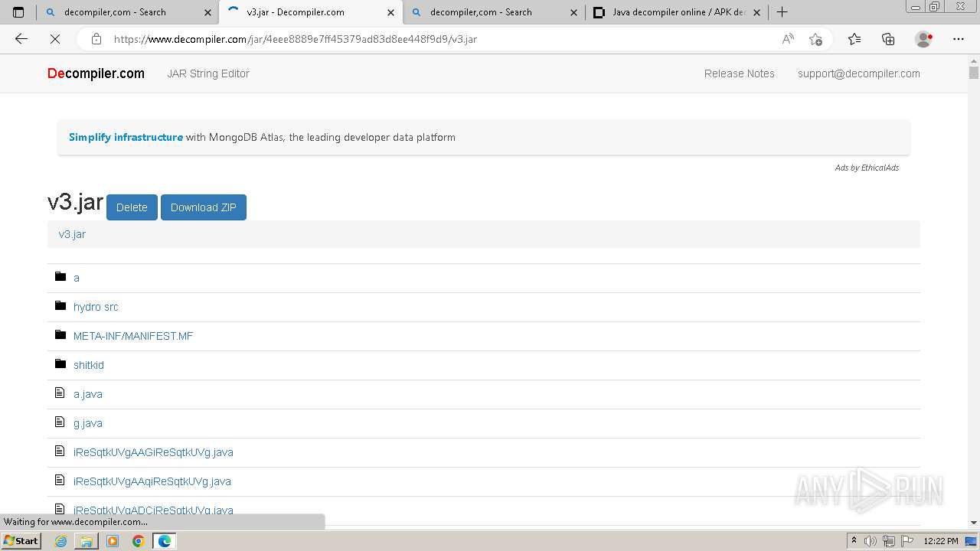Switch to first decompiler,com - Search tab
The image size is (980, 551).
127,12
